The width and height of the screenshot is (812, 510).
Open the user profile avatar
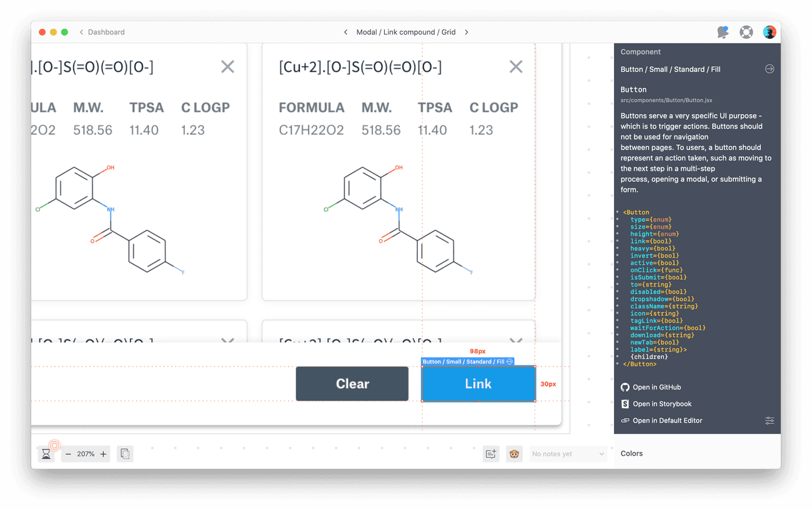pyautogui.click(x=769, y=32)
